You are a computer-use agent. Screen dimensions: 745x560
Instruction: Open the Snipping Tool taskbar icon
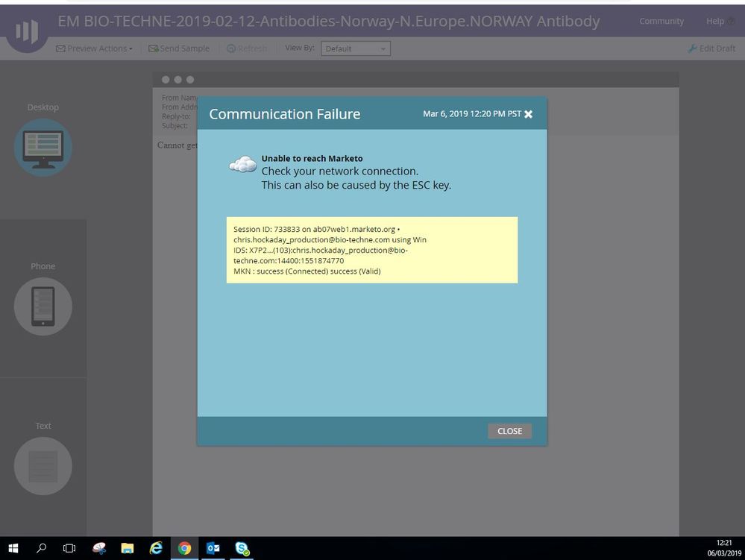[x=99, y=548]
